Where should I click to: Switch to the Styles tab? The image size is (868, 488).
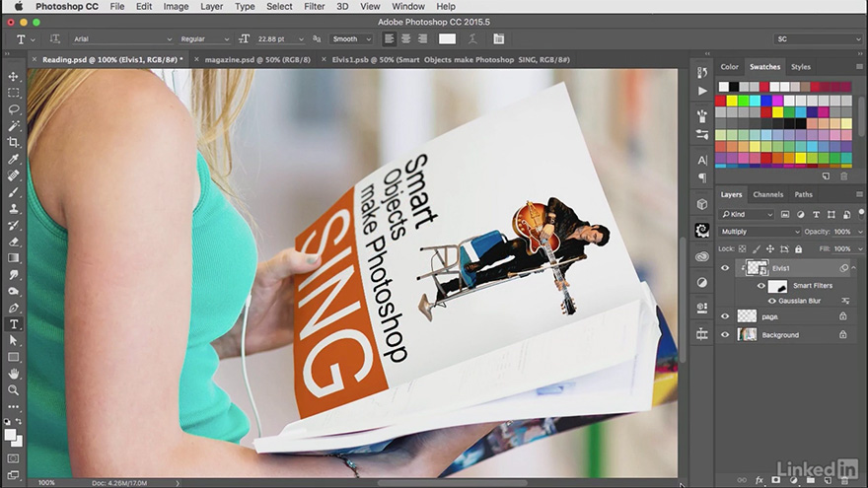(801, 67)
